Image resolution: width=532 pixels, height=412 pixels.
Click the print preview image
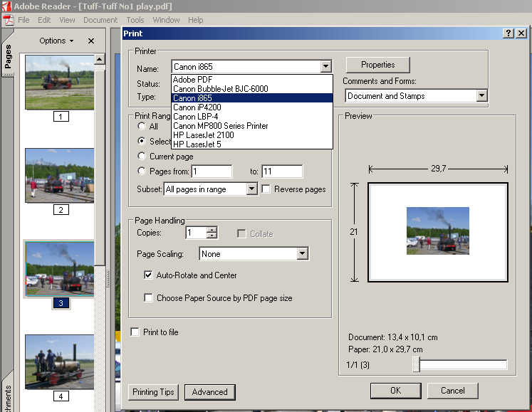click(x=438, y=231)
